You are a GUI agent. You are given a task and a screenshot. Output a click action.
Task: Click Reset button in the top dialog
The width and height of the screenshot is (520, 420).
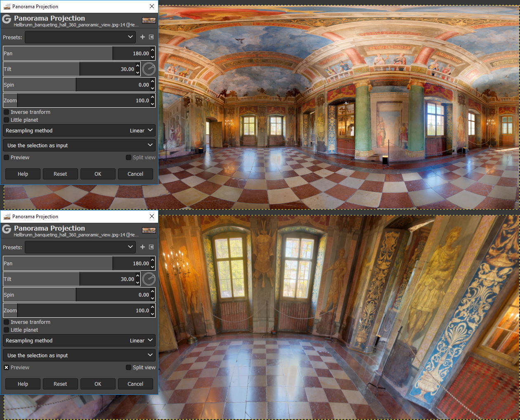(60, 174)
